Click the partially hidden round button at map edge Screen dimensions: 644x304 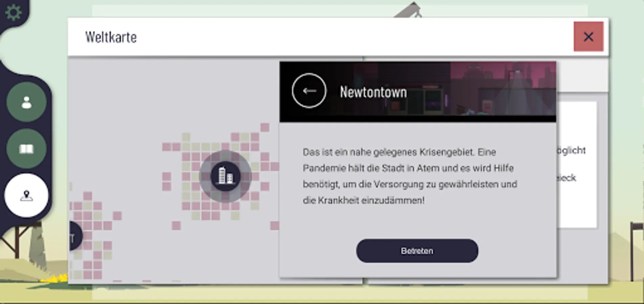click(x=75, y=236)
